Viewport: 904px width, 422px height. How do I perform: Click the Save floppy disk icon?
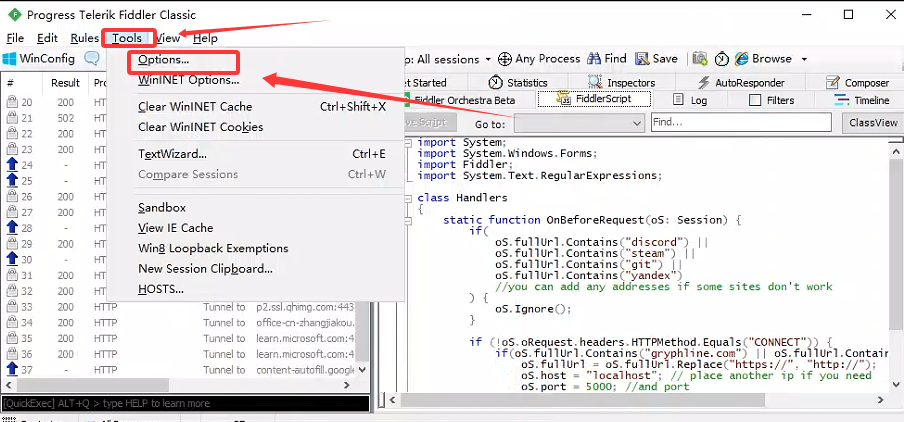643,59
